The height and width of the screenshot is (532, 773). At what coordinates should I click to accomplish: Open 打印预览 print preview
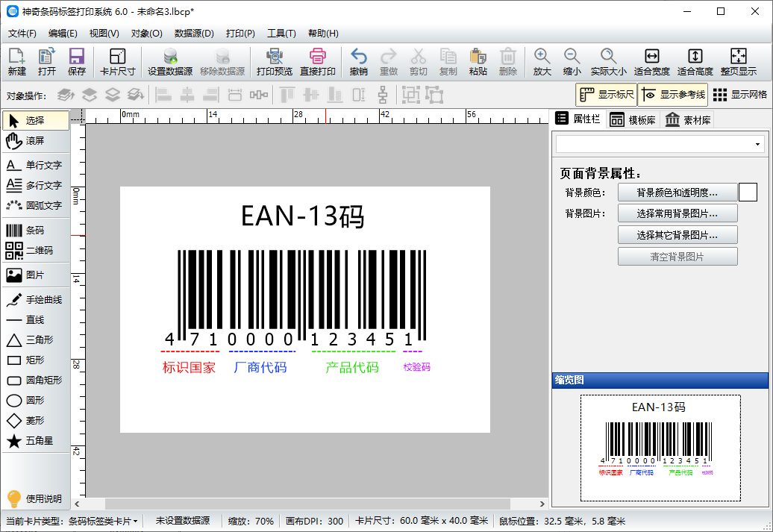pyautogui.click(x=275, y=62)
